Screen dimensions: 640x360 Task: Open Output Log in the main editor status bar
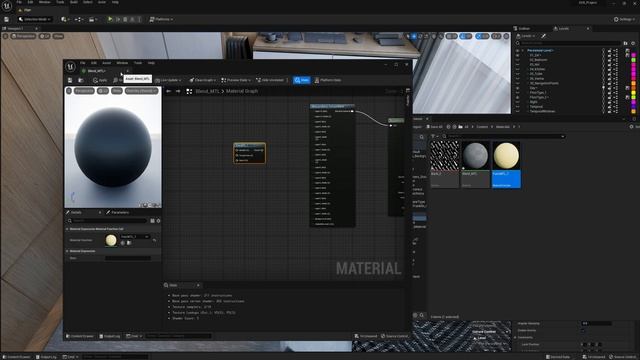point(46,357)
